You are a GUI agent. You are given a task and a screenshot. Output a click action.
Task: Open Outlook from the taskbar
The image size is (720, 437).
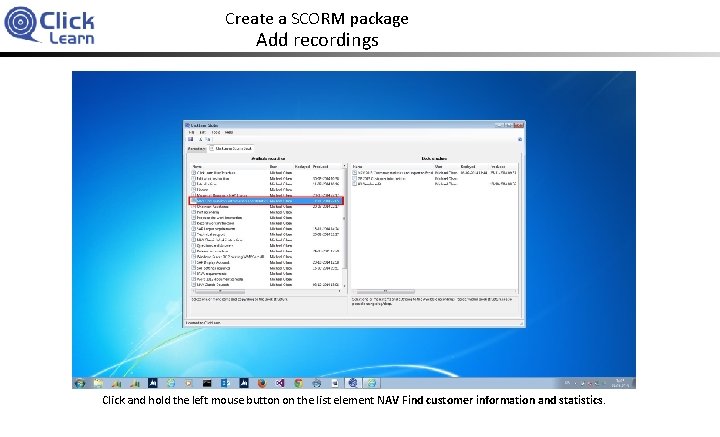[225, 383]
